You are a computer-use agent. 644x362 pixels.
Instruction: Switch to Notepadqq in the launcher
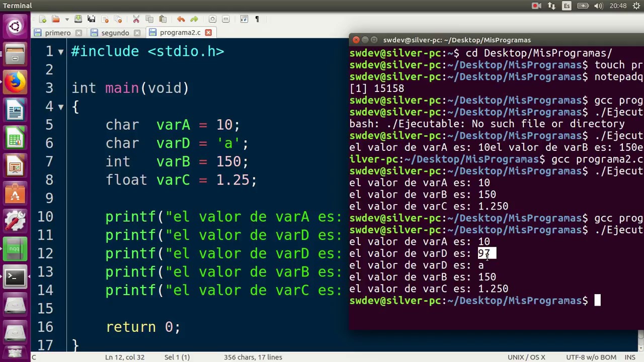15,249
